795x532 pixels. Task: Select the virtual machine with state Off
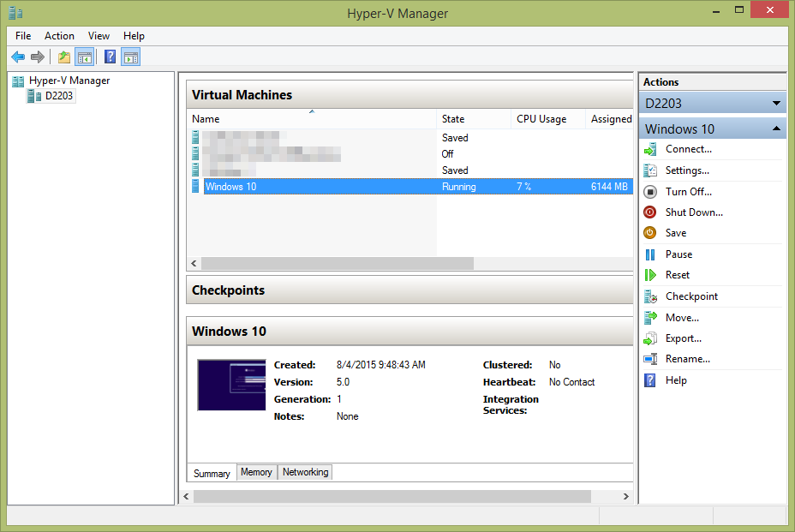pos(410,153)
